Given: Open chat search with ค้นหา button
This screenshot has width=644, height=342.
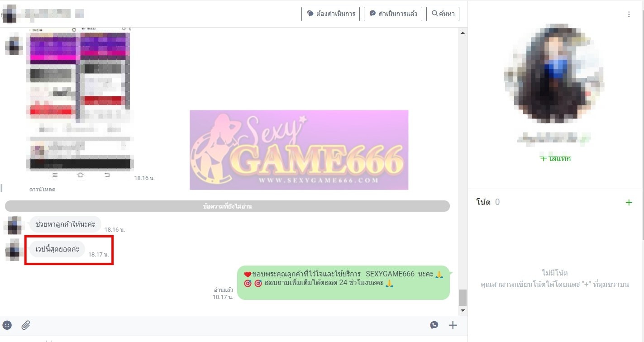Looking at the screenshot, I should tap(443, 14).
